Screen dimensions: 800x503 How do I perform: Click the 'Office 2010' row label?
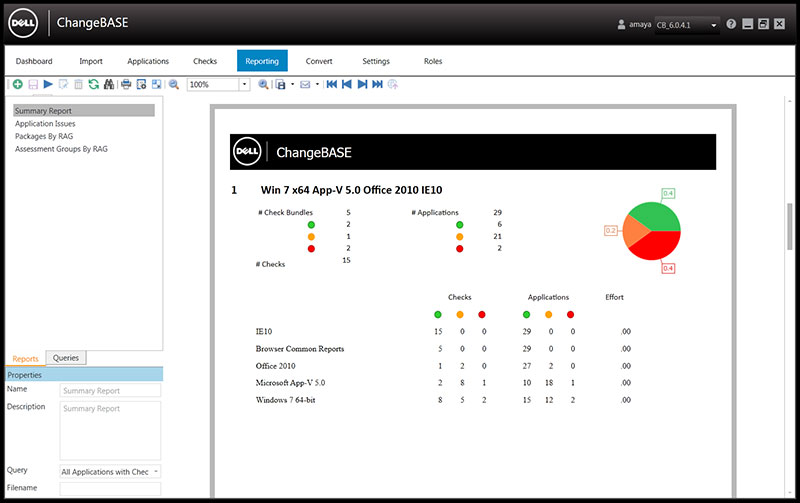pos(276,366)
